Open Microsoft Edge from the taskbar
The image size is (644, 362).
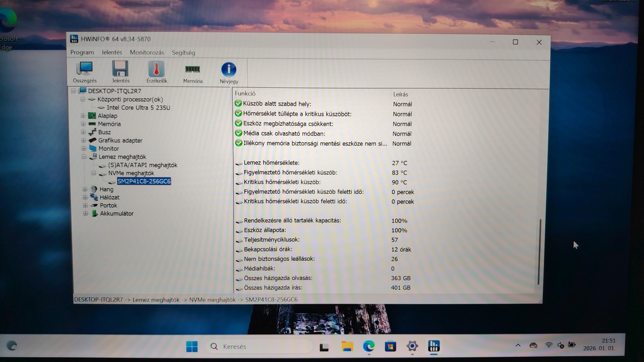click(369, 346)
